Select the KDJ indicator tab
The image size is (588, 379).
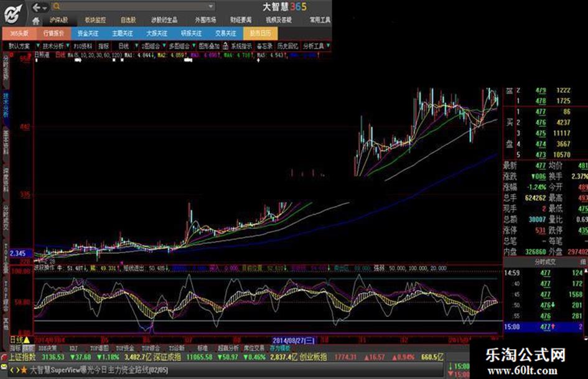tap(73, 349)
